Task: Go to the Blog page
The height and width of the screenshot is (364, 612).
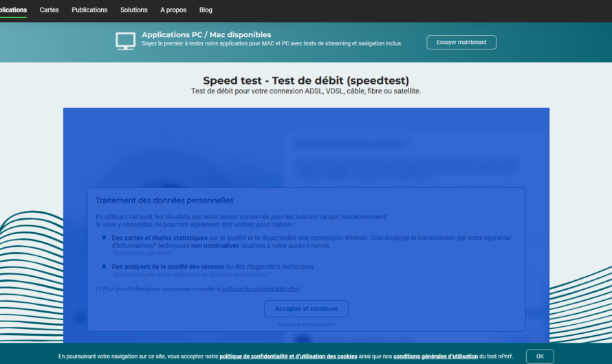Action: click(x=206, y=10)
